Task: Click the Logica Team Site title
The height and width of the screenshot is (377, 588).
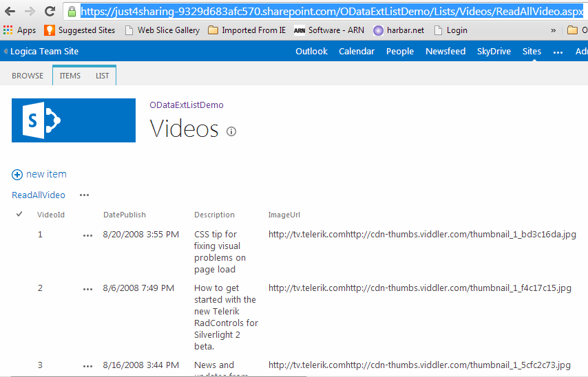Action: pyautogui.click(x=44, y=52)
